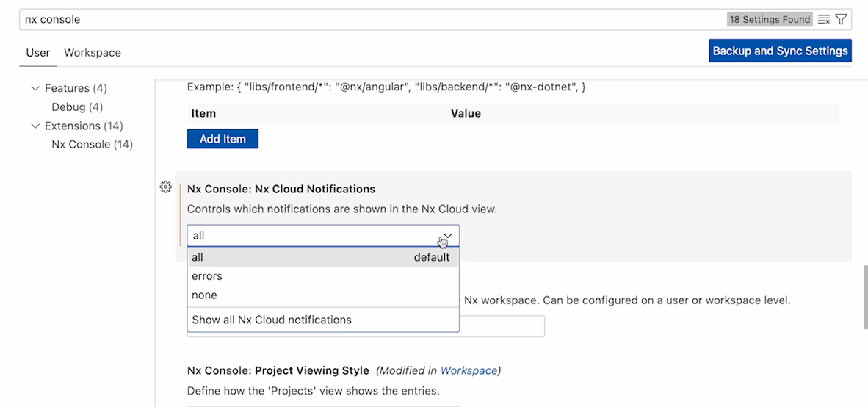Click the Project Viewing Style setting title
Viewport: 868px width, 407px height.
point(279,370)
